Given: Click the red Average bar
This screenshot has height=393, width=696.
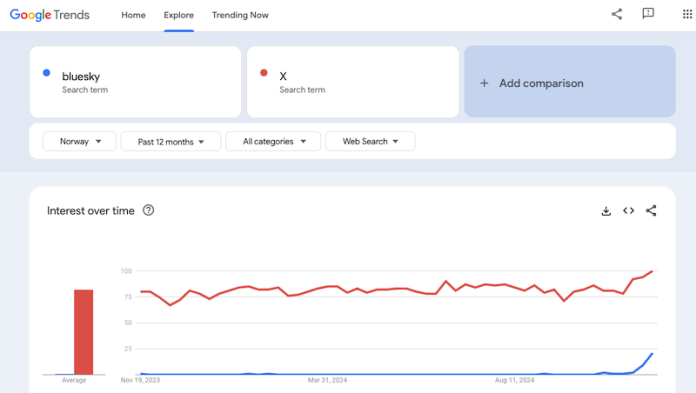Looking at the screenshot, I should tap(83, 332).
